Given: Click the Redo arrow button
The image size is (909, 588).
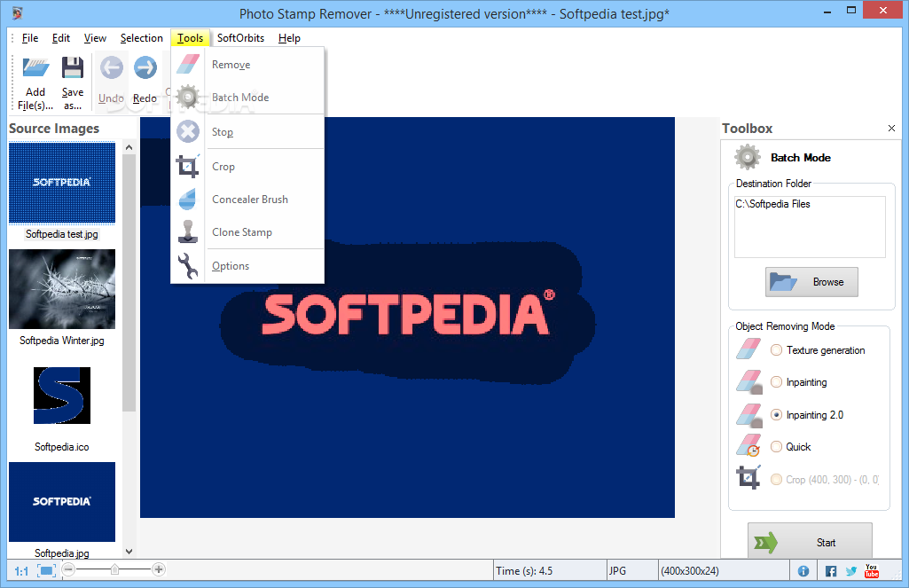Looking at the screenshot, I should coord(145,67).
